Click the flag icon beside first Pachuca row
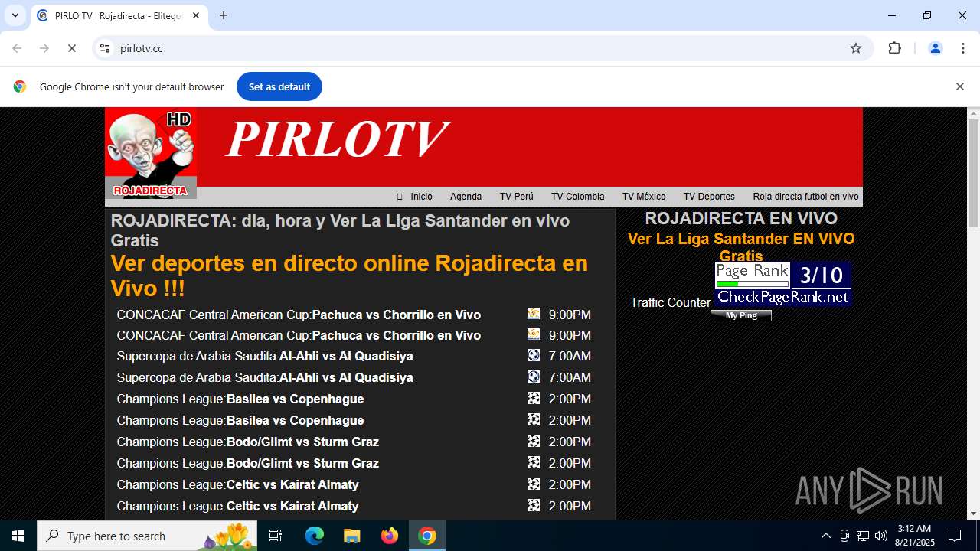The height and width of the screenshot is (551, 980). pos(534,313)
